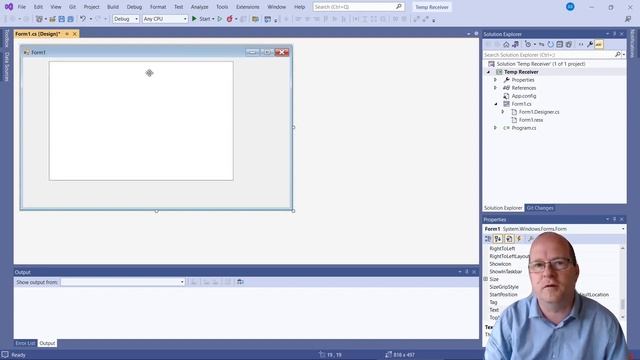The image size is (640, 360).
Task: Open the Format menu
Action: point(158,7)
